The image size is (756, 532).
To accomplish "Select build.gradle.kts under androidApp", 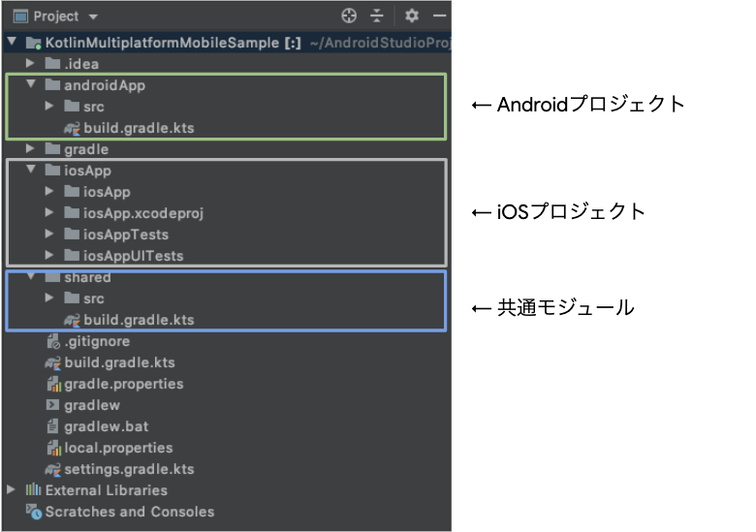I will pyautogui.click(x=139, y=128).
